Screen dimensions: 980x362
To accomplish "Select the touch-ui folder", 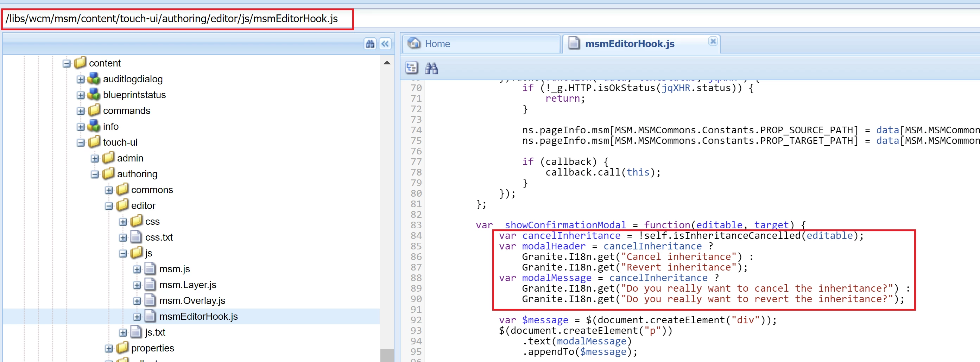I will [x=120, y=142].
